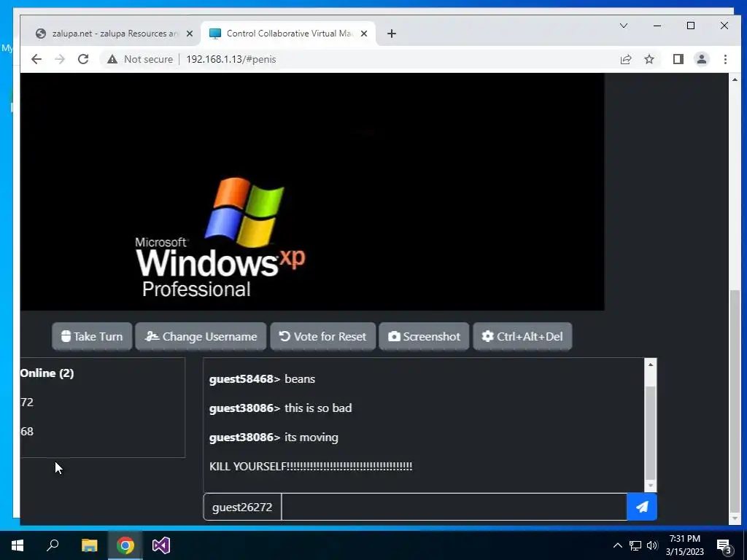Image resolution: width=747 pixels, height=560 pixels.
Task: Focus the chat message input field
Action: tap(454, 507)
